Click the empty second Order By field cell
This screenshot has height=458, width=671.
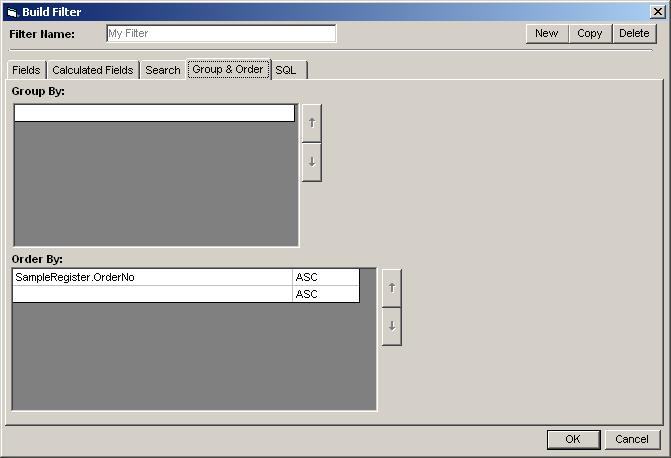(152, 294)
